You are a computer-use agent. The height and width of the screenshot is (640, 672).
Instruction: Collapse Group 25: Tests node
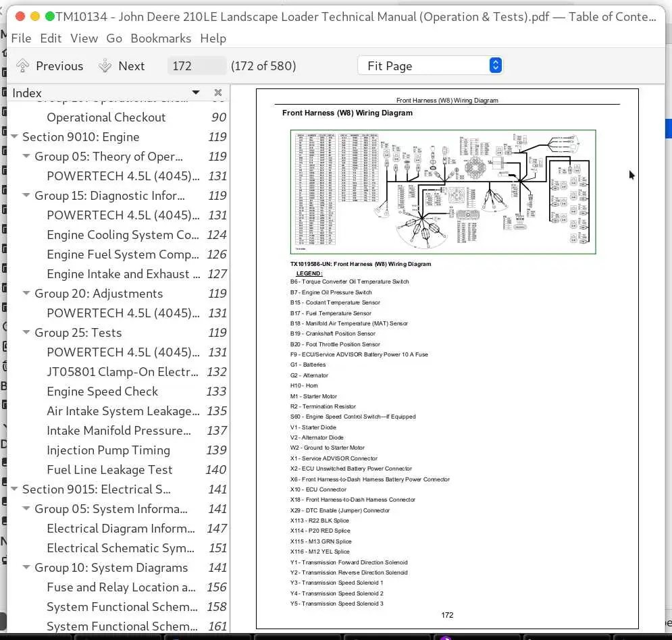[x=26, y=332]
